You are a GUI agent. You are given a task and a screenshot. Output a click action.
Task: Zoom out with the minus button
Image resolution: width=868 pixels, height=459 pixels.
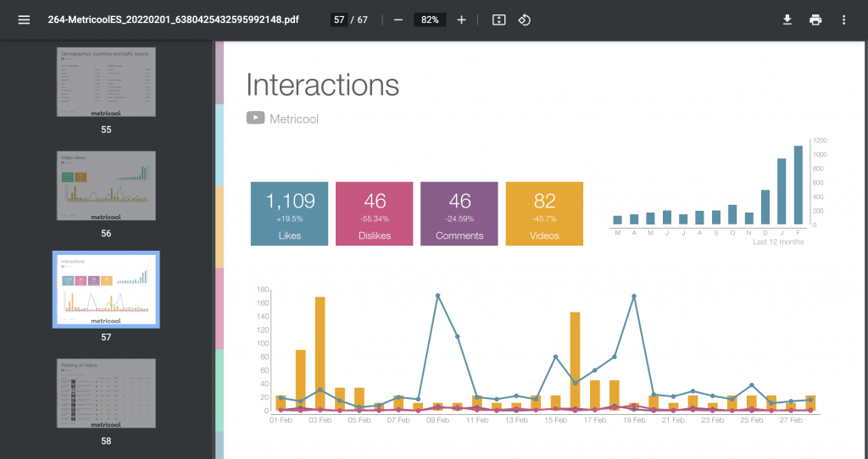(x=398, y=20)
